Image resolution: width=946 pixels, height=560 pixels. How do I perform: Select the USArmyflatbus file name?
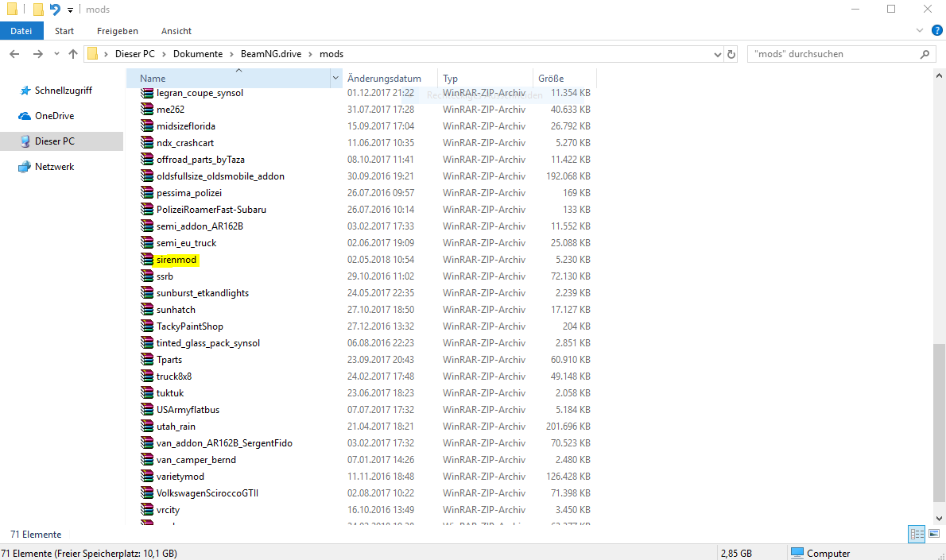click(x=188, y=409)
